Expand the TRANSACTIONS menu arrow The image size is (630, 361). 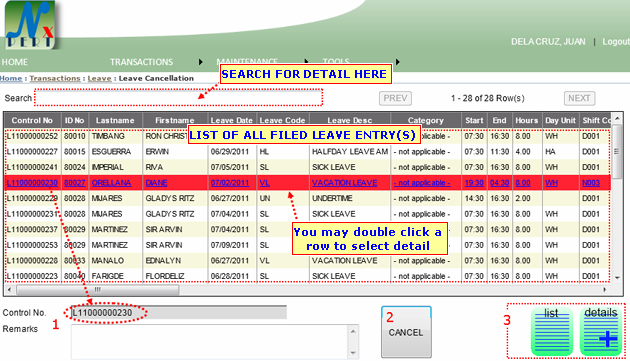pyautogui.click(x=200, y=62)
